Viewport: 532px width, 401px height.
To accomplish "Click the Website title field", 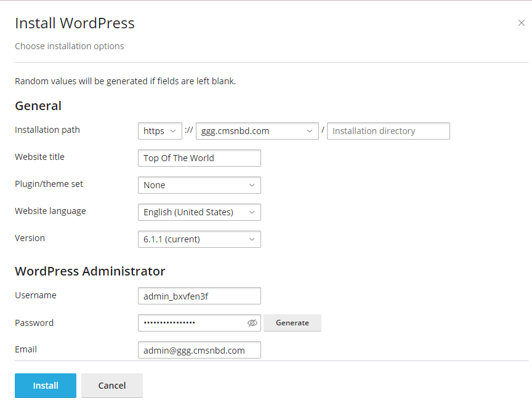I will pyautogui.click(x=199, y=158).
